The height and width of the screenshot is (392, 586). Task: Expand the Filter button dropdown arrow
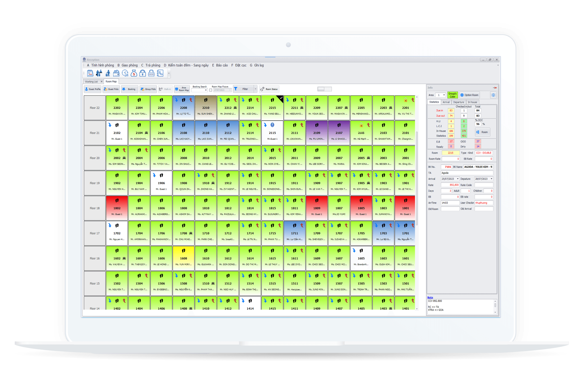[x=255, y=89]
